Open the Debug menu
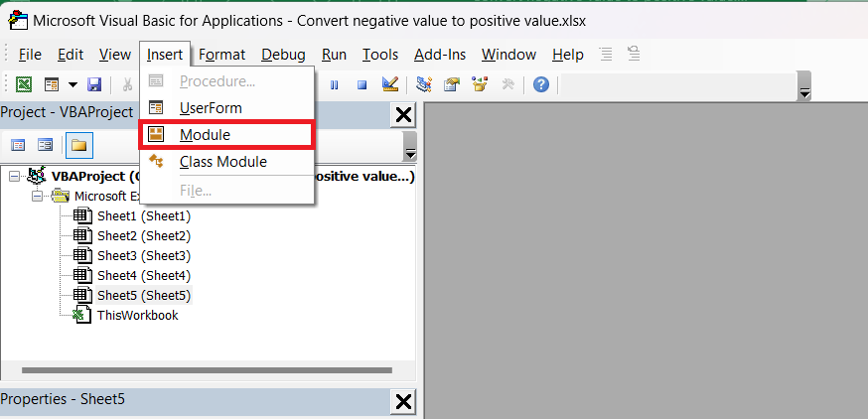 point(283,55)
